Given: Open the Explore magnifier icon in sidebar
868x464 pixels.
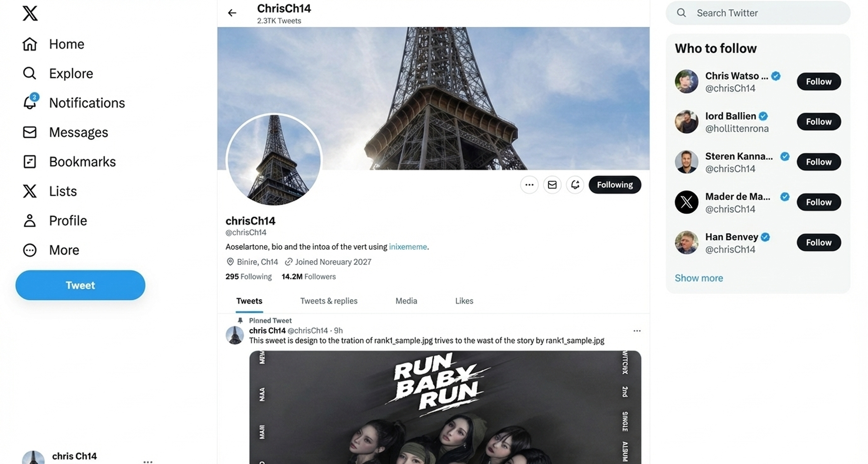Looking at the screenshot, I should pos(30,73).
